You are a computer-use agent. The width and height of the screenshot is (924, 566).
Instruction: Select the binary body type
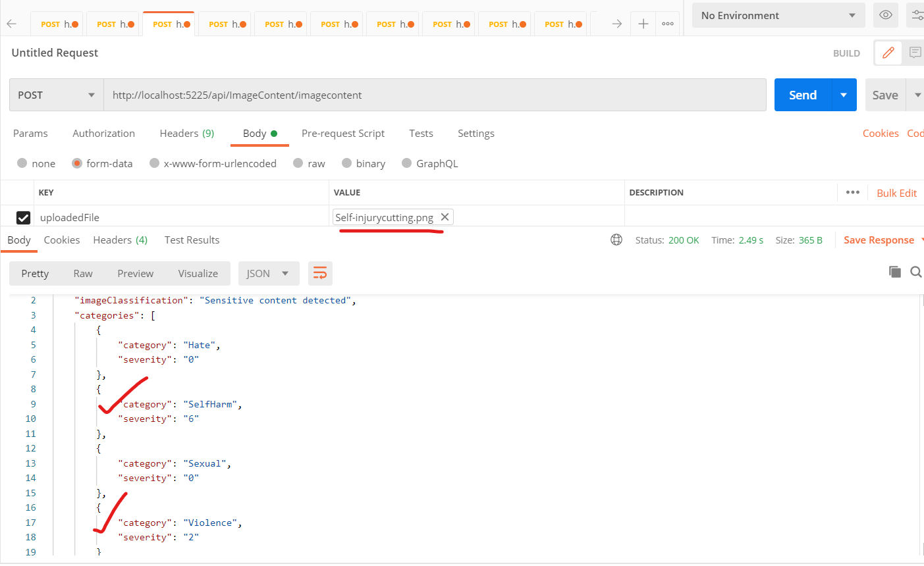click(x=346, y=163)
